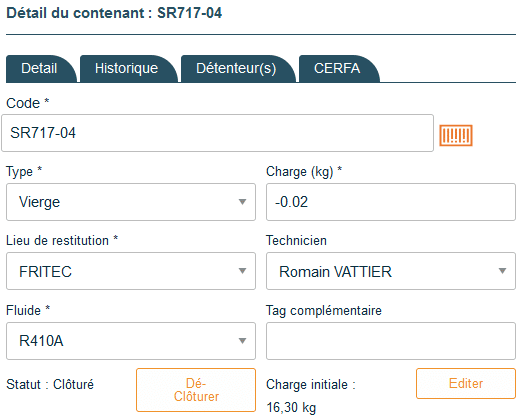Click the Dé-Clôturer button
This screenshot has width=522, height=418.
(196, 390)
